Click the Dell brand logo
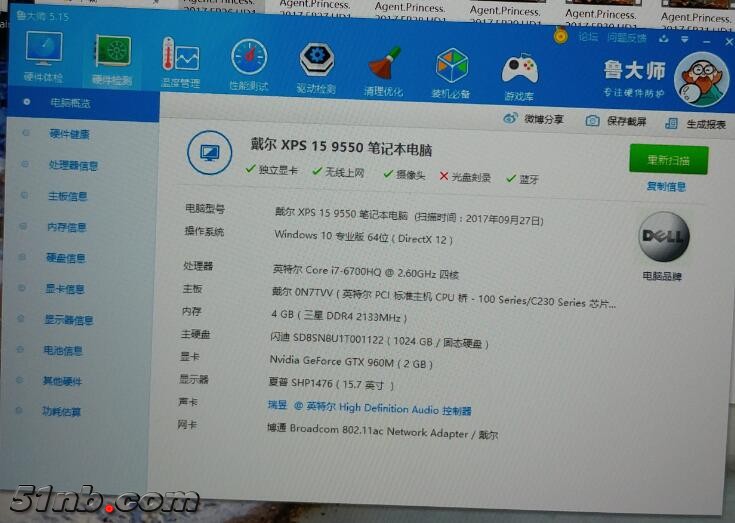Viewport: 735px width, 523px height. tap(663, 238)
